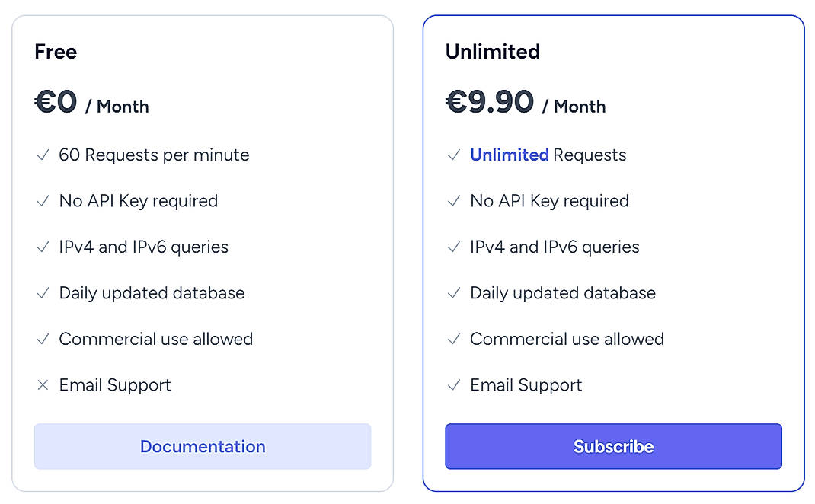The height and width of the screenshot is (504, 815).
Task: Click the €9.90 price label
Action: coord(490,101)
